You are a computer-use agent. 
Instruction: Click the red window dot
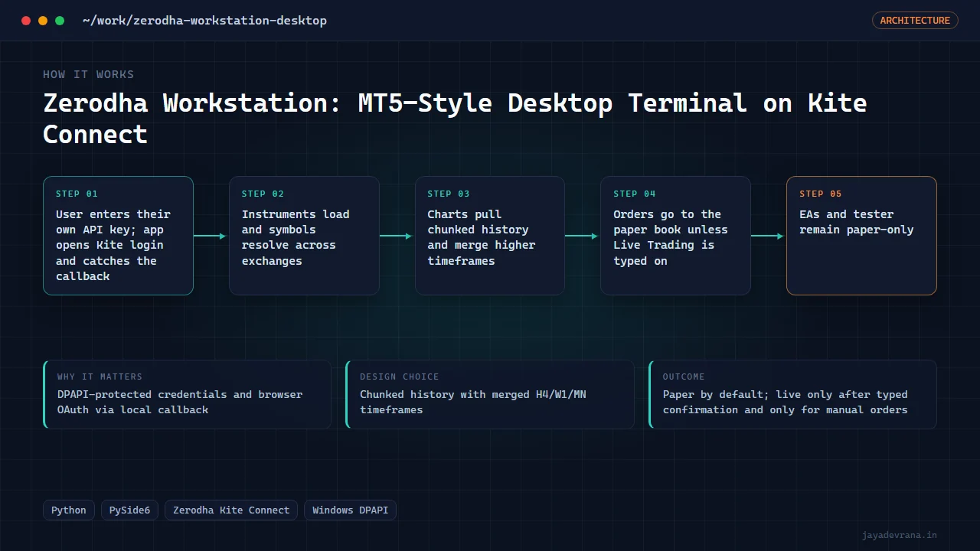[26, 21]
